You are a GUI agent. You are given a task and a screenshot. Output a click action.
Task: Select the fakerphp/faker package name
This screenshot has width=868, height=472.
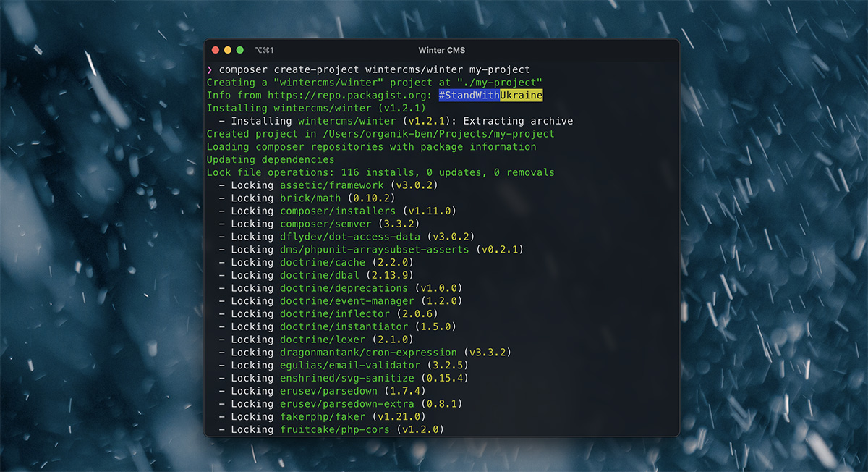point(323,416)
